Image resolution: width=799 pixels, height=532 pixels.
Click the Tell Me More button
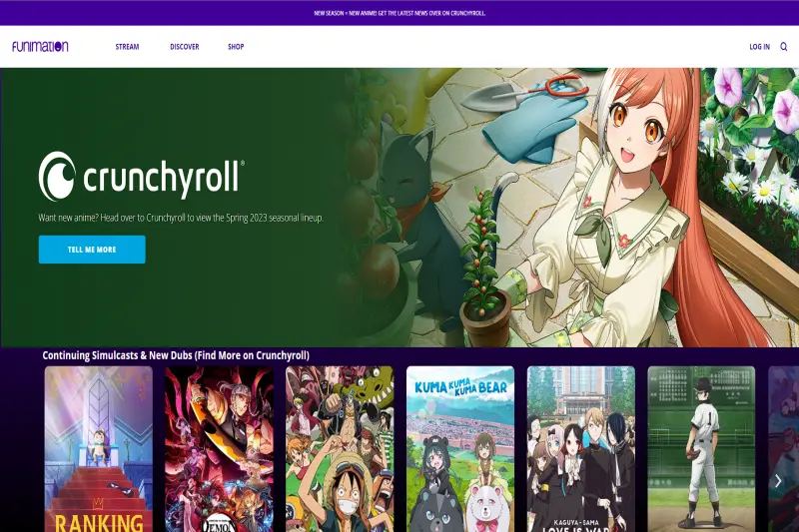(92, 250)
